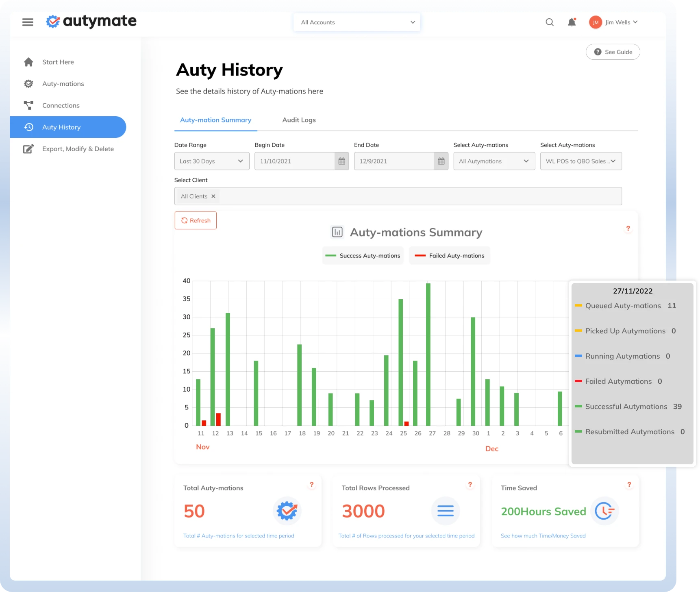Click the autymate gear logo
This screenshot has width=700, height=592.
53,22
